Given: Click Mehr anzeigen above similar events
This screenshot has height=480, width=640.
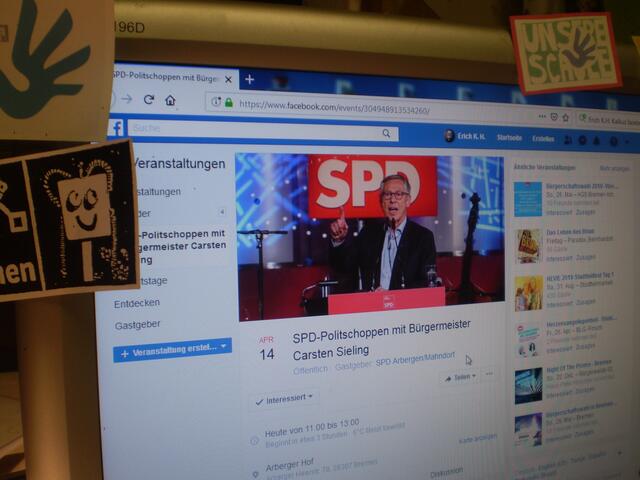Looking at the screenshot, I should [x=614, y=169].
